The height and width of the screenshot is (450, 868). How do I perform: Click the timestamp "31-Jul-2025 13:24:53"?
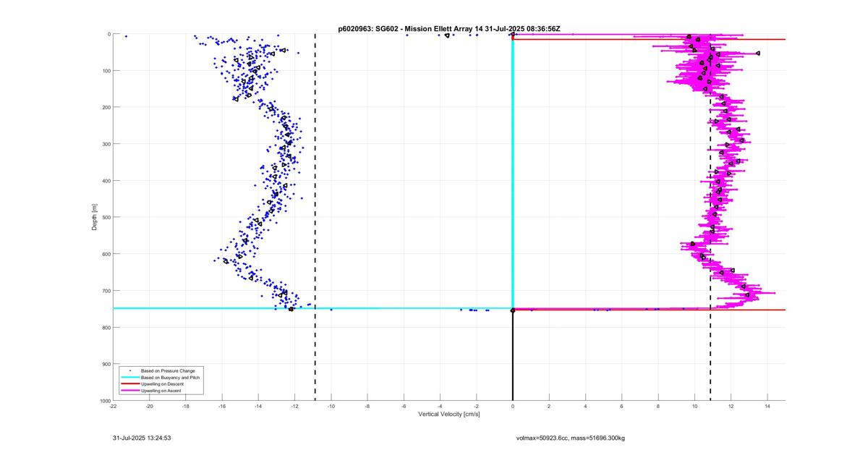[141, 438]
